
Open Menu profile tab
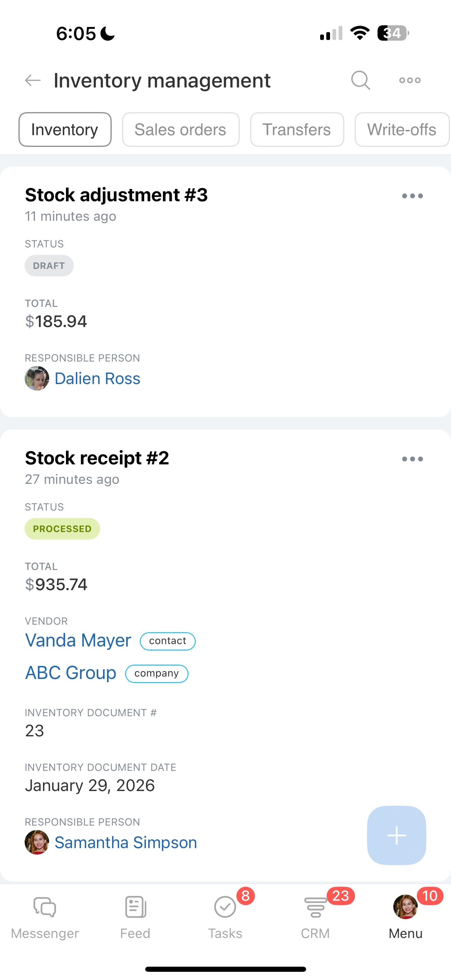tap(405, 917)
